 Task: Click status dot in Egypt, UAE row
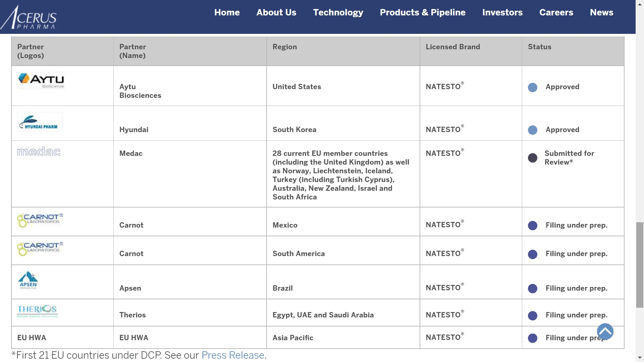(533, 316)
